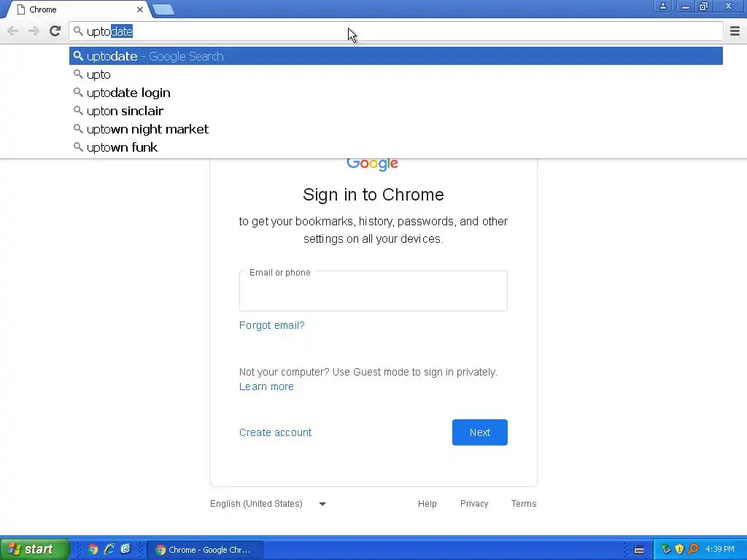The width and height of the screenshot is (747, 560).
Task: Open the Windows Start menu
Action: [x=34, y=549]
